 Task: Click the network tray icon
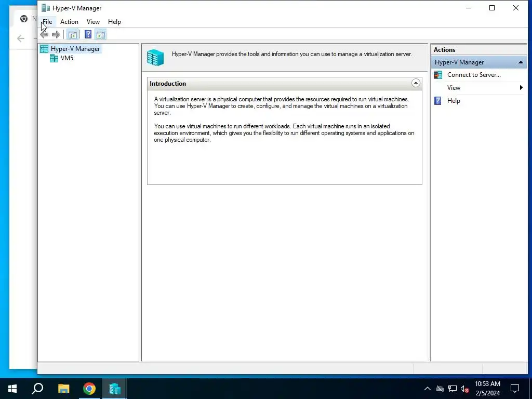[x=453, y=389]
